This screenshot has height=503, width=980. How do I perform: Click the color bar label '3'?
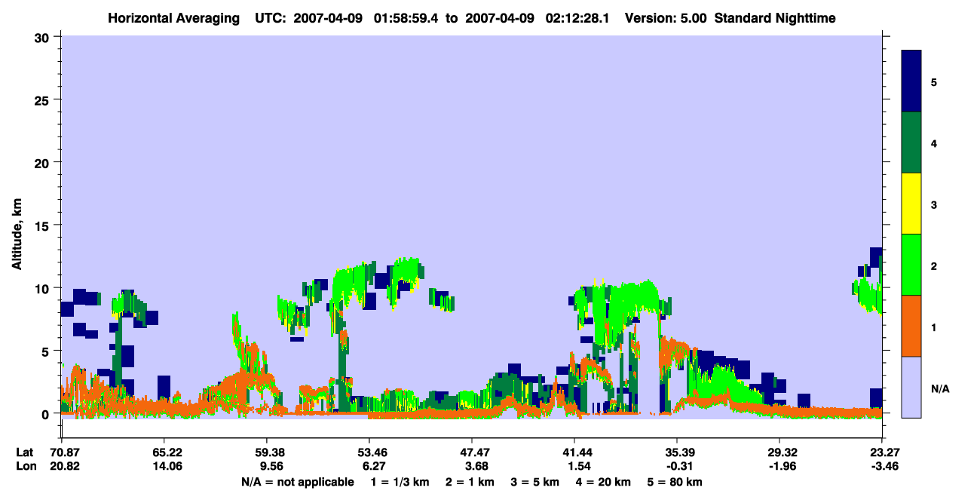[x=934, y=204]
